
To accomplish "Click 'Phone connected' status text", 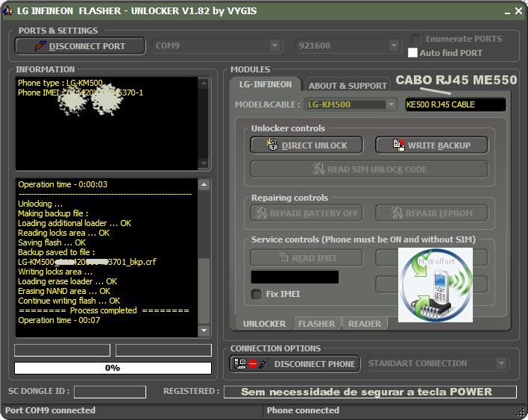I will [303, 410].
